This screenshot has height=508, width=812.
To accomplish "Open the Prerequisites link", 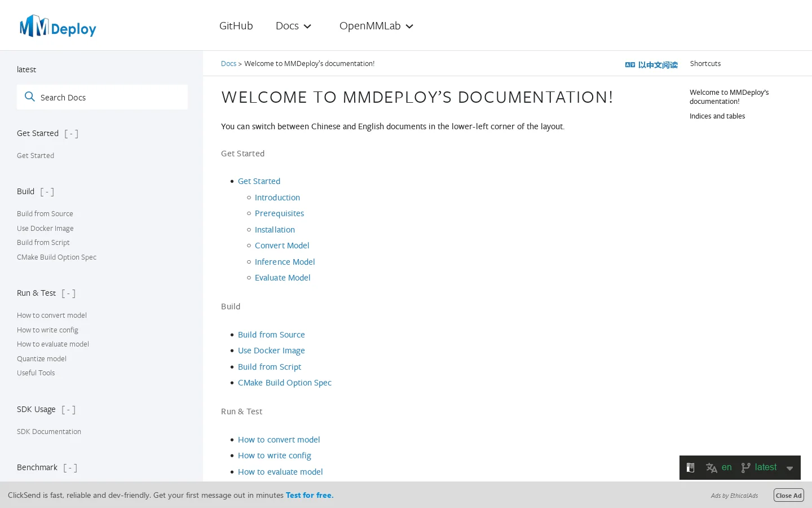I will pos(279,213).
